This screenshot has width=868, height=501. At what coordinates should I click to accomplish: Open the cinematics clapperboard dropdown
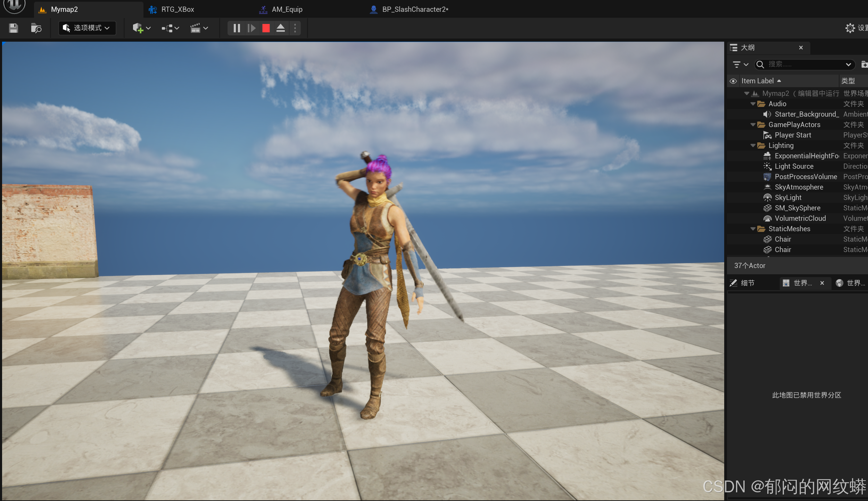pyautogui.click(x=199, y=28)
